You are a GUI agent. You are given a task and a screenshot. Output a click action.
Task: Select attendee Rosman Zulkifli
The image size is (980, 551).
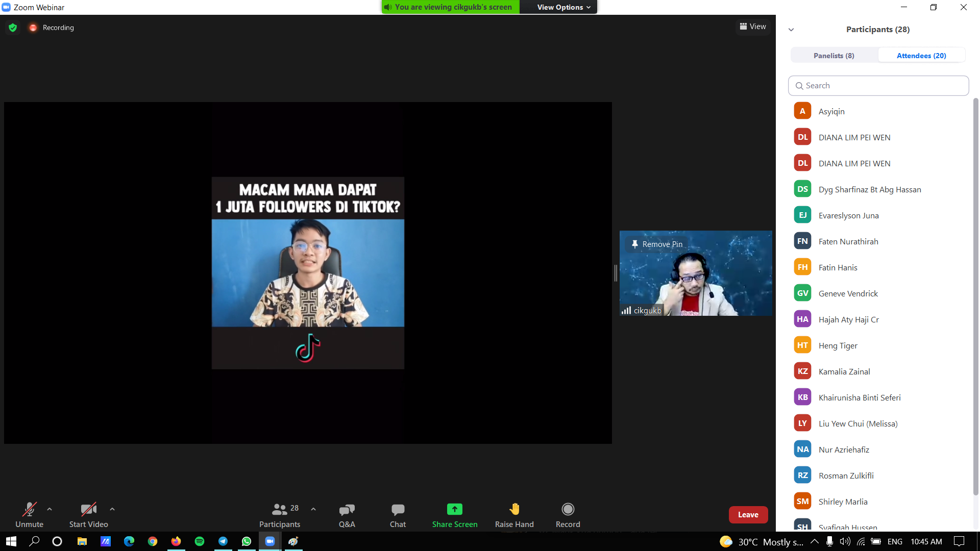[x=878, y=475]
